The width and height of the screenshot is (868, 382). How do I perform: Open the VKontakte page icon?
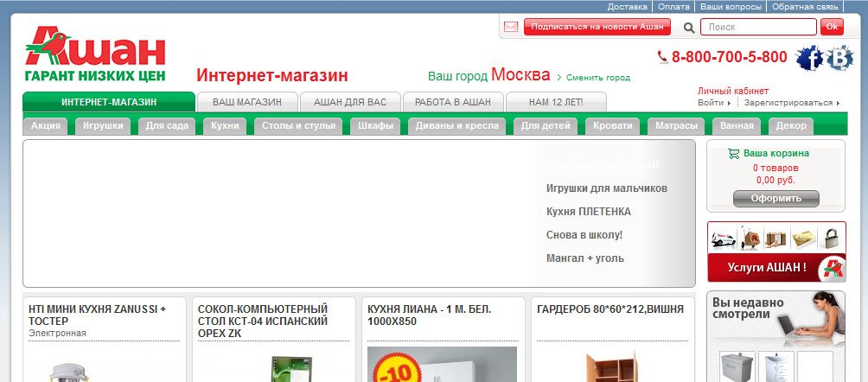(x=839, y=58)
